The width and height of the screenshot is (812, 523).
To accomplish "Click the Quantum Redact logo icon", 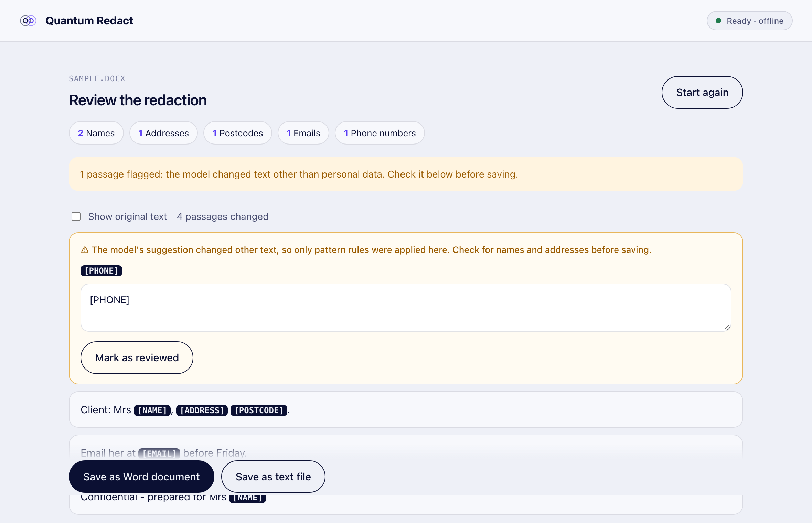I will [28, 21].
